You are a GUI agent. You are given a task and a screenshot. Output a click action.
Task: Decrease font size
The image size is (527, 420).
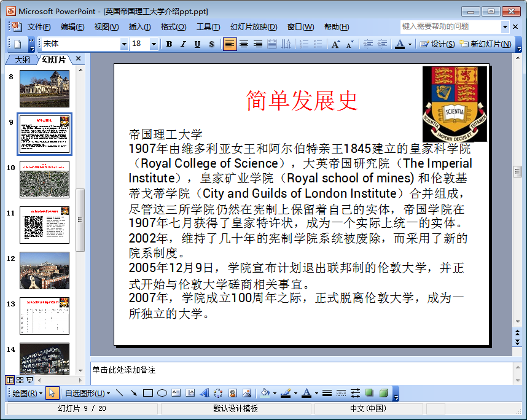pos(349,44)
